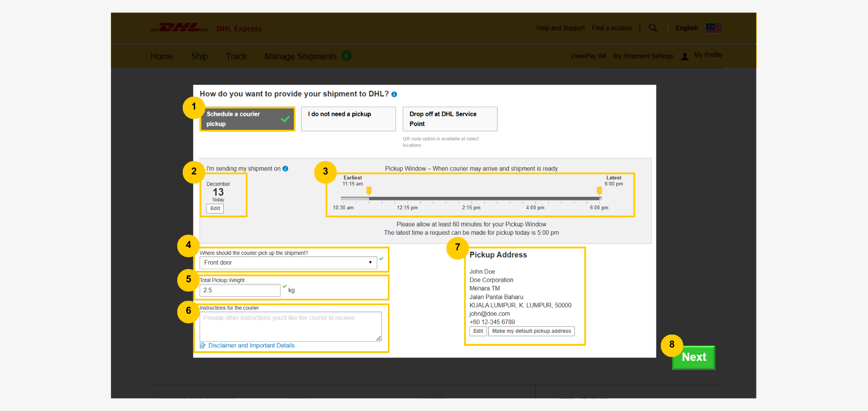This screenshot has height=411, width=868.
Task: Click the Malaysia flag icon
Action: click(714, 28)
